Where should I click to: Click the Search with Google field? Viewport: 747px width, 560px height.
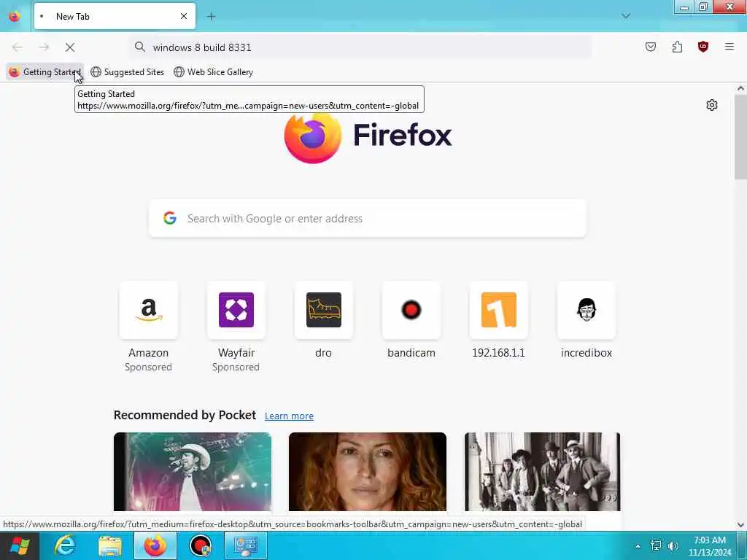point(368,218)
